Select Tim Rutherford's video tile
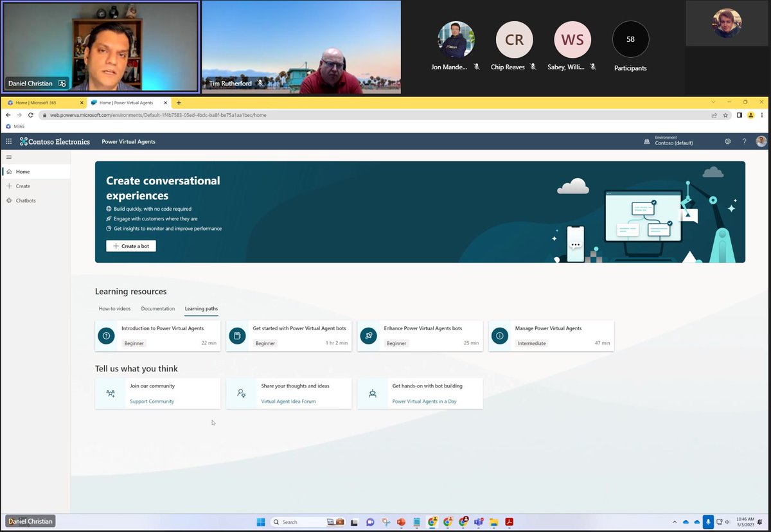 pyautogui.click(x=301, y=47)
